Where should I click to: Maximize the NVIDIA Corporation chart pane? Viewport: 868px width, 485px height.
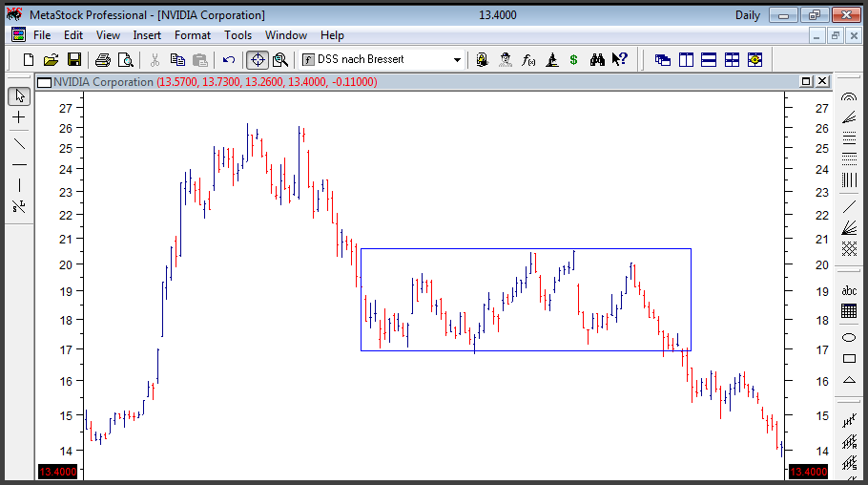point(806,81)
